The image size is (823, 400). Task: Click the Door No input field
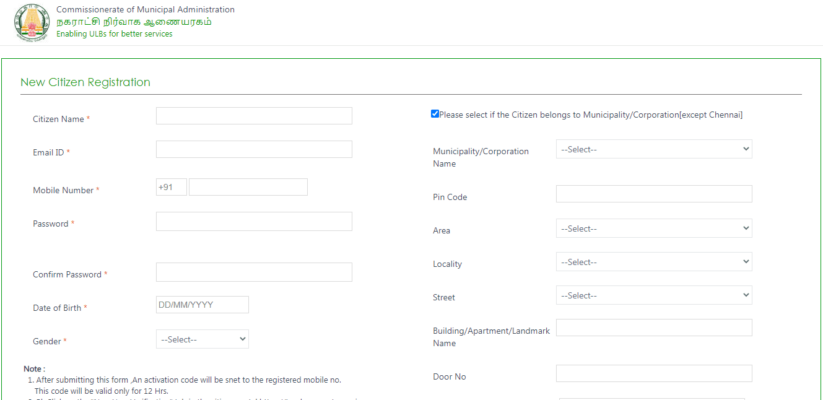654,373
